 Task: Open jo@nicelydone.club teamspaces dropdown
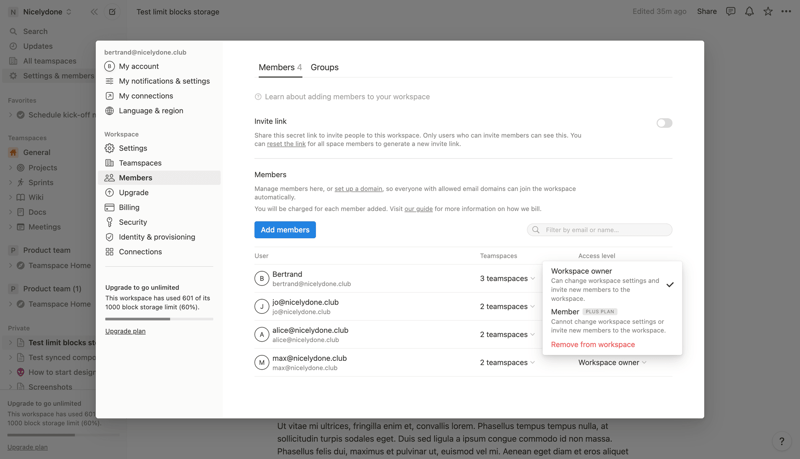[x=507, y=307]
